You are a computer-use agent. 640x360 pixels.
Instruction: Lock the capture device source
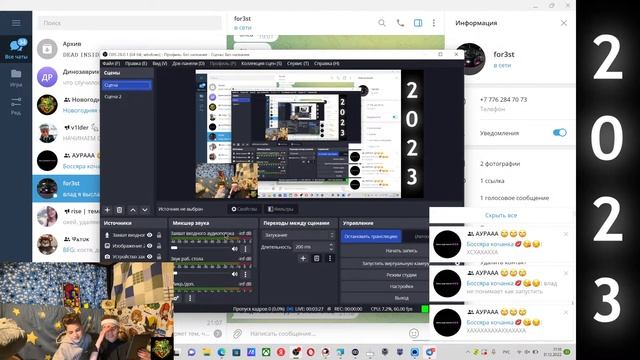159,257
